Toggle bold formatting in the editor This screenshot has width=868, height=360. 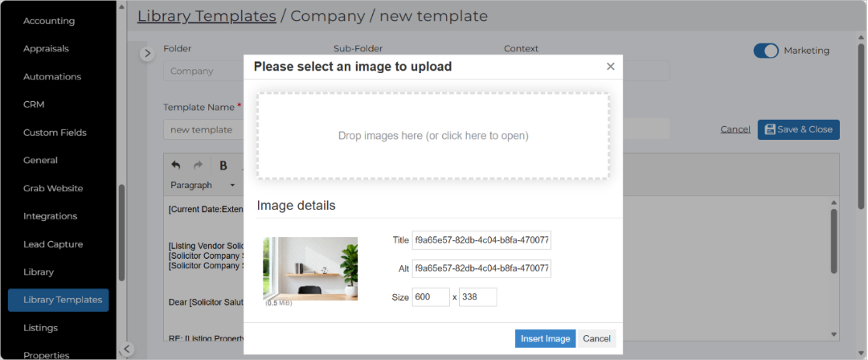[223, 165]
